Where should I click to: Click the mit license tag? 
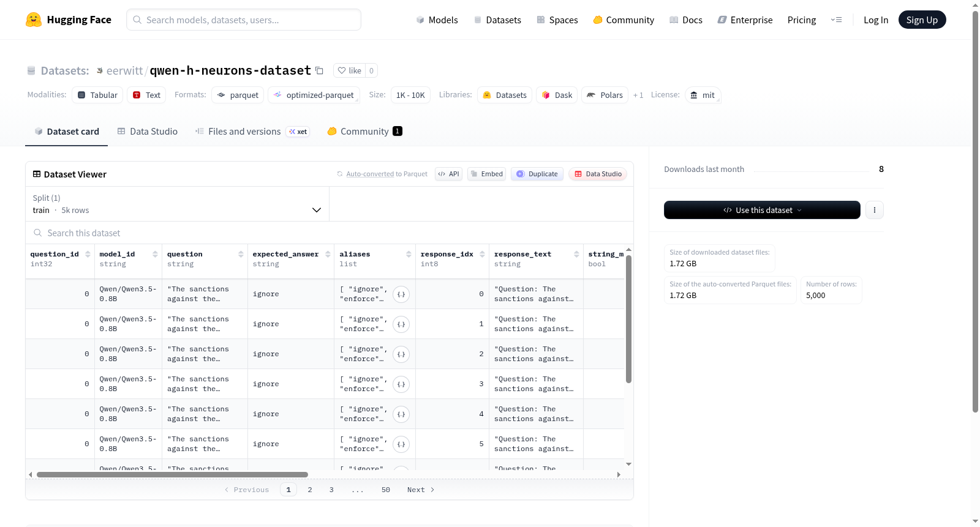703,95
